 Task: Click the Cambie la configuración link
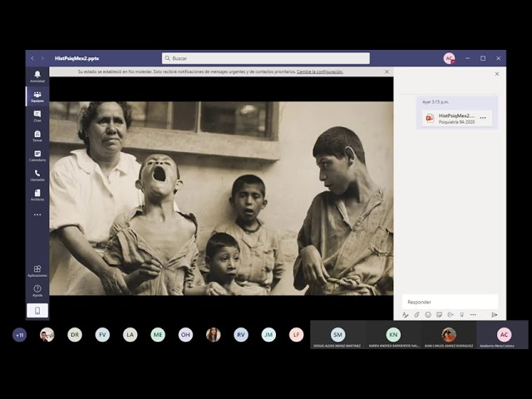320,71
